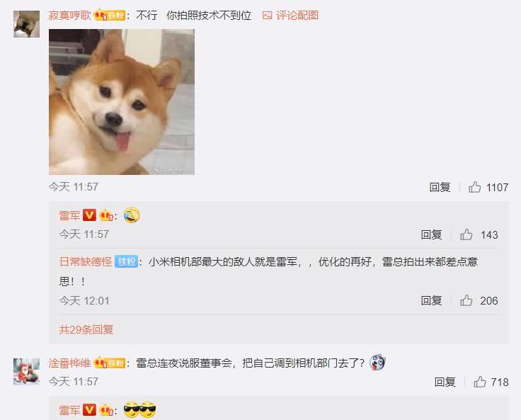
Task: Reply to 寂寞哼歌's comment via 回复
Action: pos(440,187)
